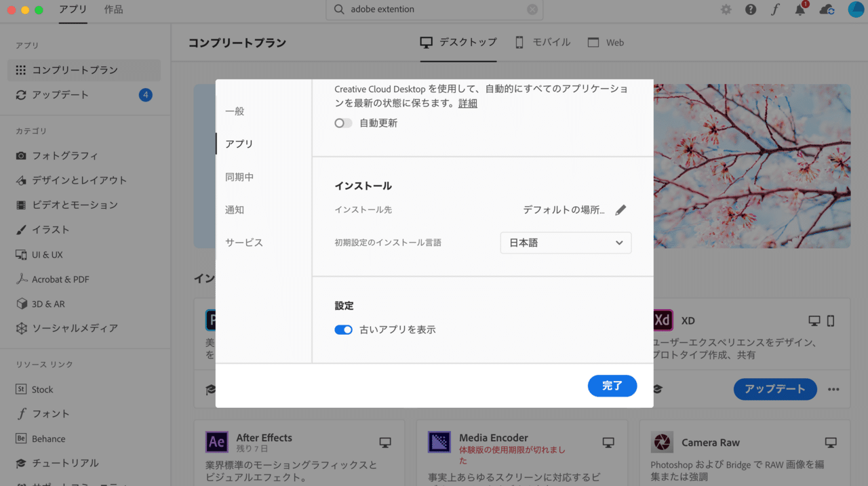This screenshot has height=486, width=868.
Task: Click the cherry blossom banner image
Action: click(x=751, y=166)
